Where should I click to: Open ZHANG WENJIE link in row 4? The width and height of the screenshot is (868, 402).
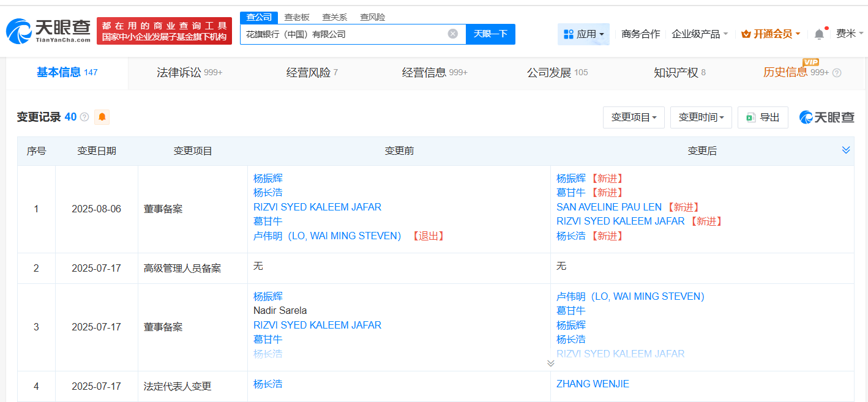[593, 384]
